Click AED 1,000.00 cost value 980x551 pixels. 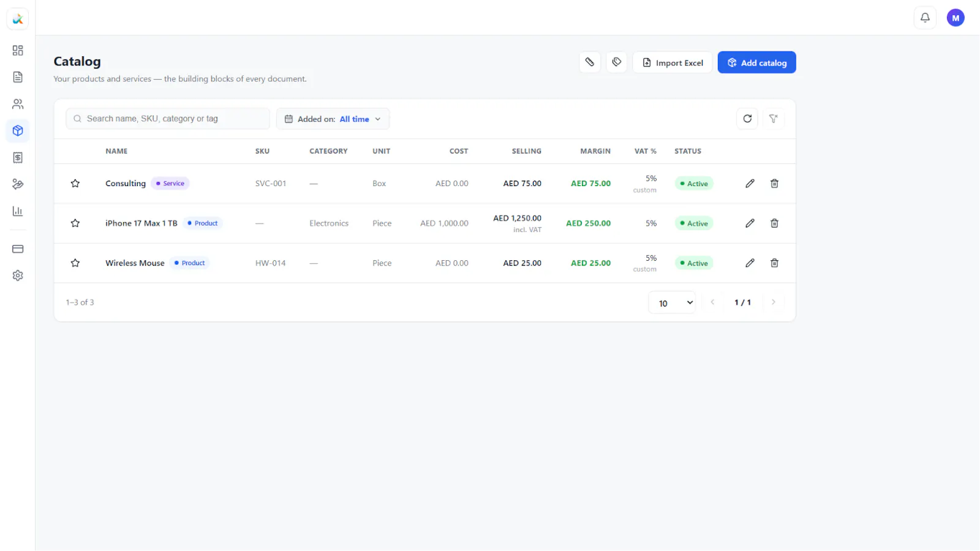point(444,223)
